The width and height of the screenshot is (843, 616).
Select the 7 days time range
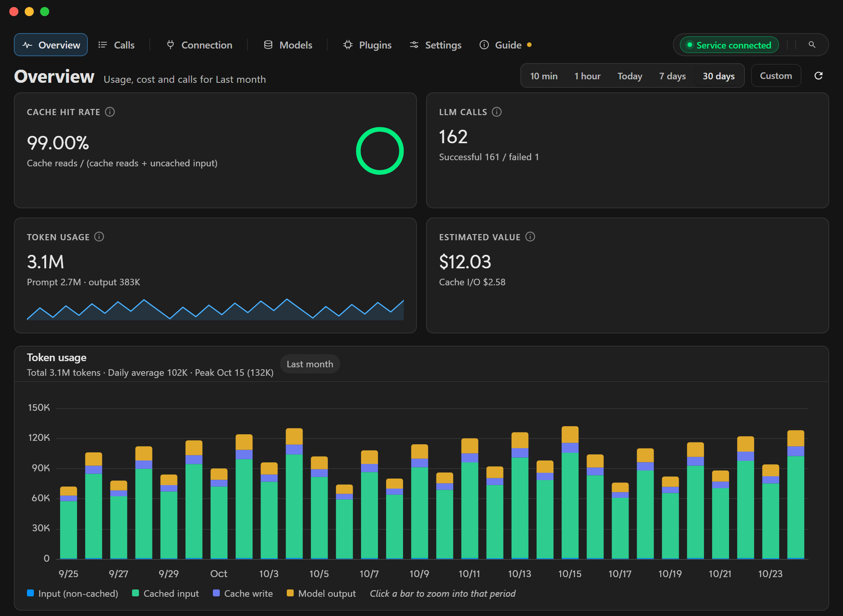point(672,76)
